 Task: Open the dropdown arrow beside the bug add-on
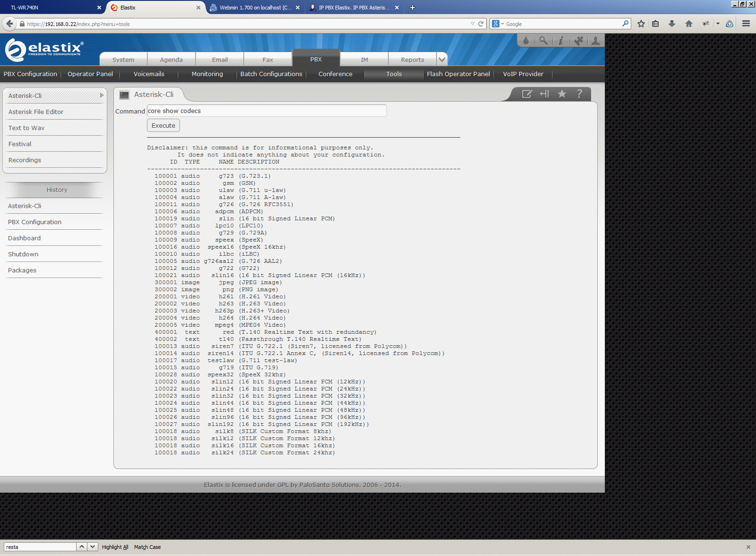718,24
